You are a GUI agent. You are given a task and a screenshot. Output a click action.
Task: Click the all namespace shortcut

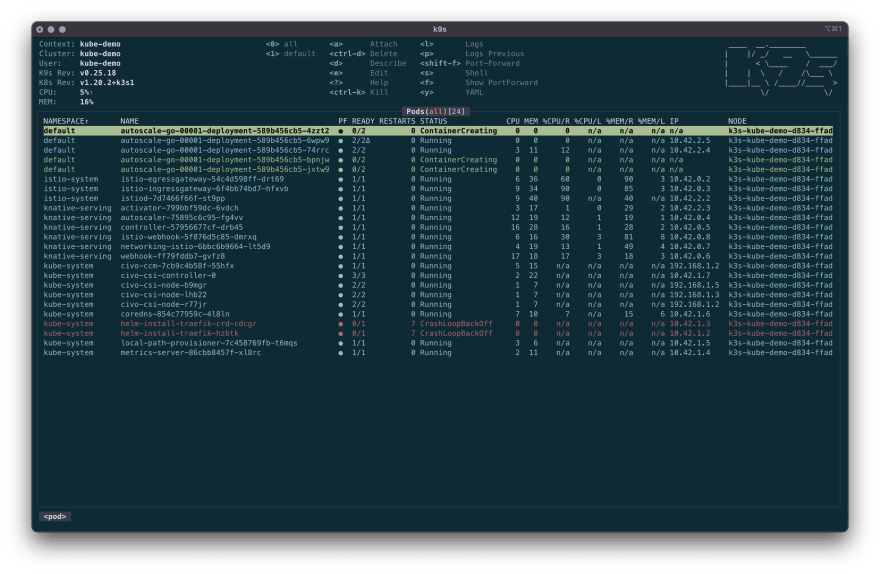(x=282, y=44)
